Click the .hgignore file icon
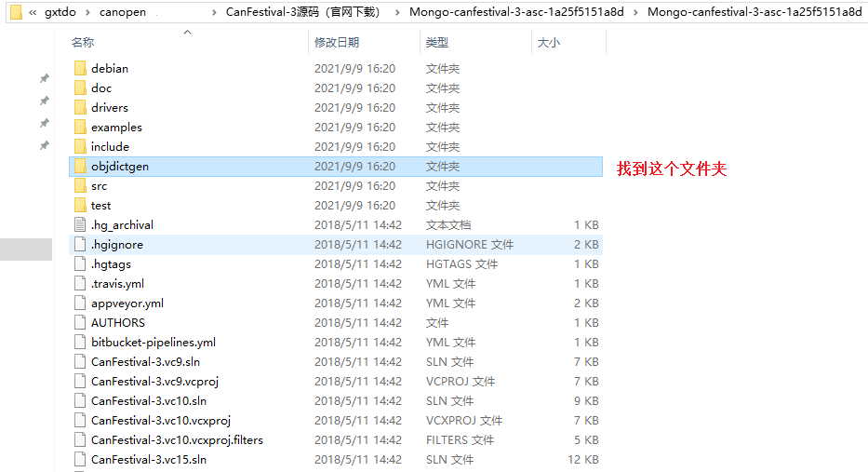Screen dimensions: 868x472 tap(80, 244)
